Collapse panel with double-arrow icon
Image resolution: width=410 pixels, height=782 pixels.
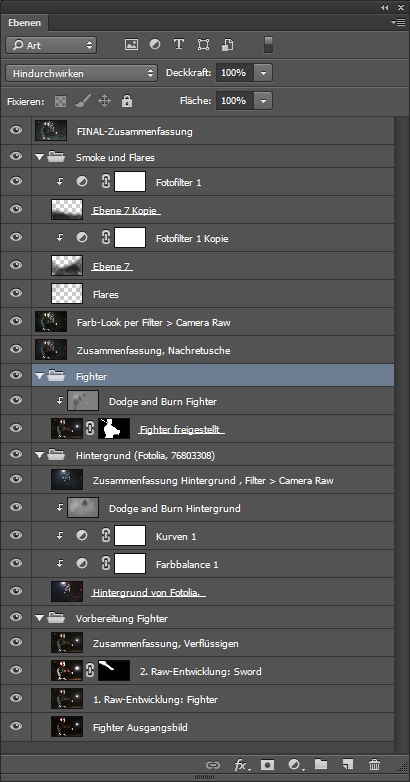(x=384, y=7)
